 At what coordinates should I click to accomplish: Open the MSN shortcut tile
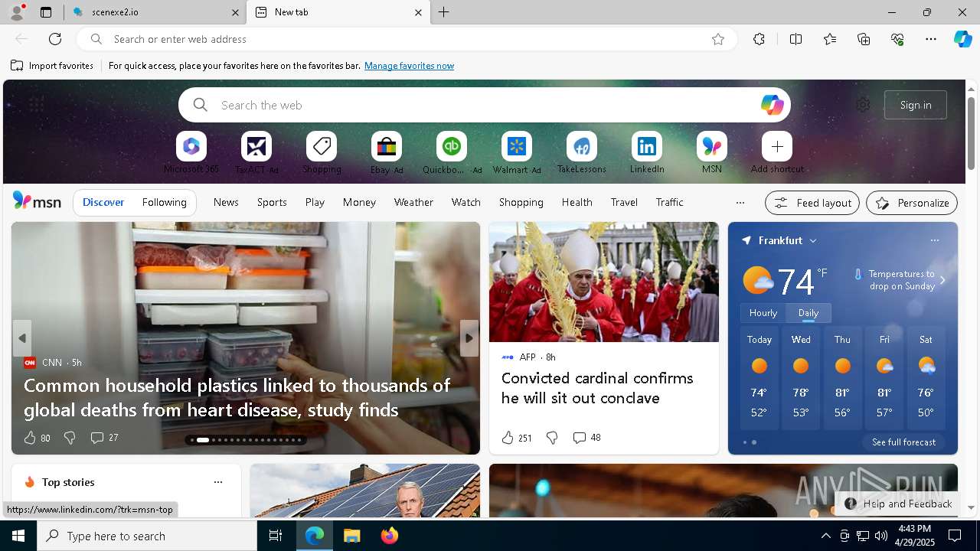[712, 146]
